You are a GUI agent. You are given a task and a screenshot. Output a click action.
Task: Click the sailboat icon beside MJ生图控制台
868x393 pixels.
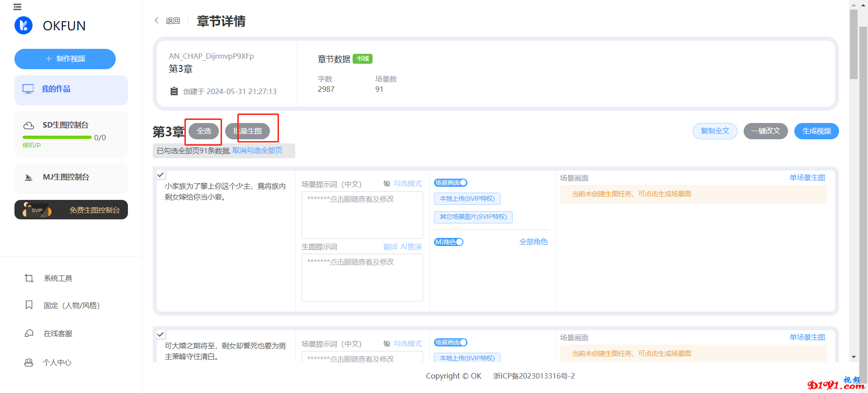pos(28,177)
